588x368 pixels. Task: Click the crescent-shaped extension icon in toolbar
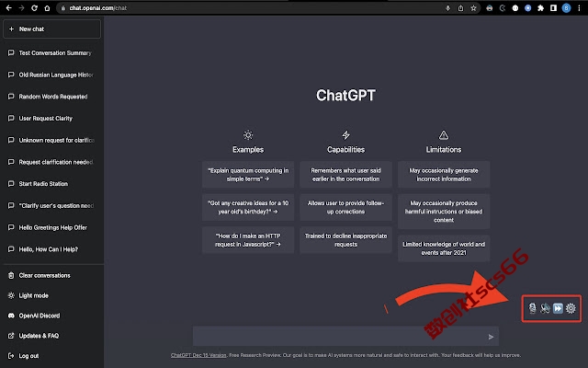pyautogui.click(x=503, y=8)
